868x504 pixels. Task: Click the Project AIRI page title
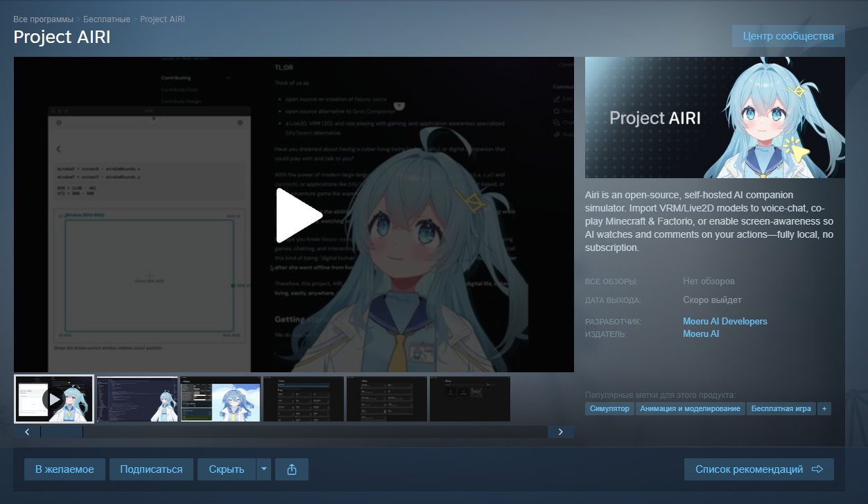tap(62, 37)
